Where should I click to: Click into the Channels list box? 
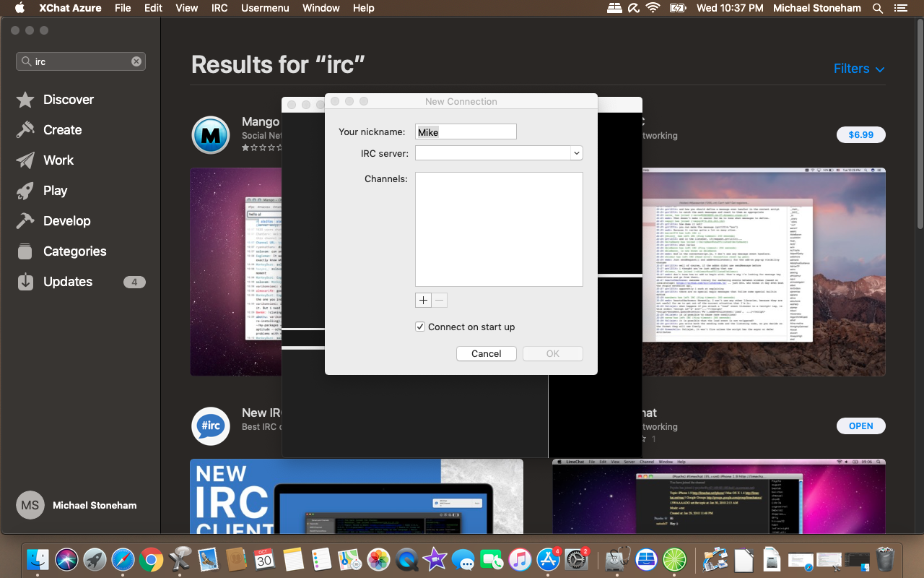[499, 229]
